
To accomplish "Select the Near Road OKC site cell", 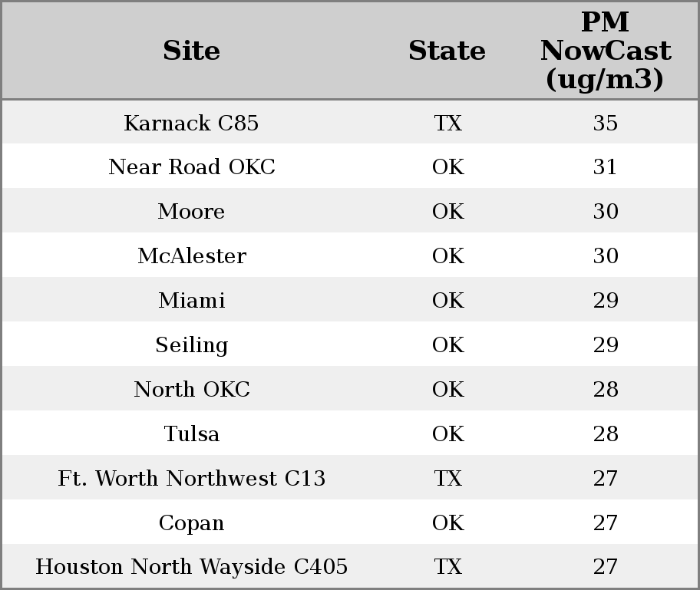I will pos(192,167).
